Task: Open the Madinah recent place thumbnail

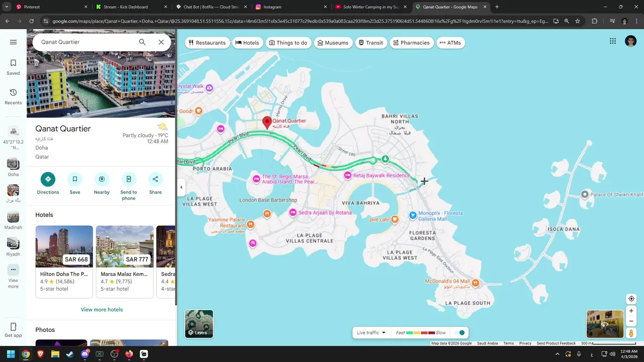Action: pos(13,217)
